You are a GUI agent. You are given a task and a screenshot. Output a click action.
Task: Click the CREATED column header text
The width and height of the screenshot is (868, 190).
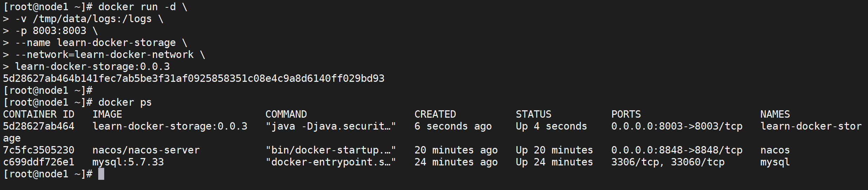coord(435,114)
